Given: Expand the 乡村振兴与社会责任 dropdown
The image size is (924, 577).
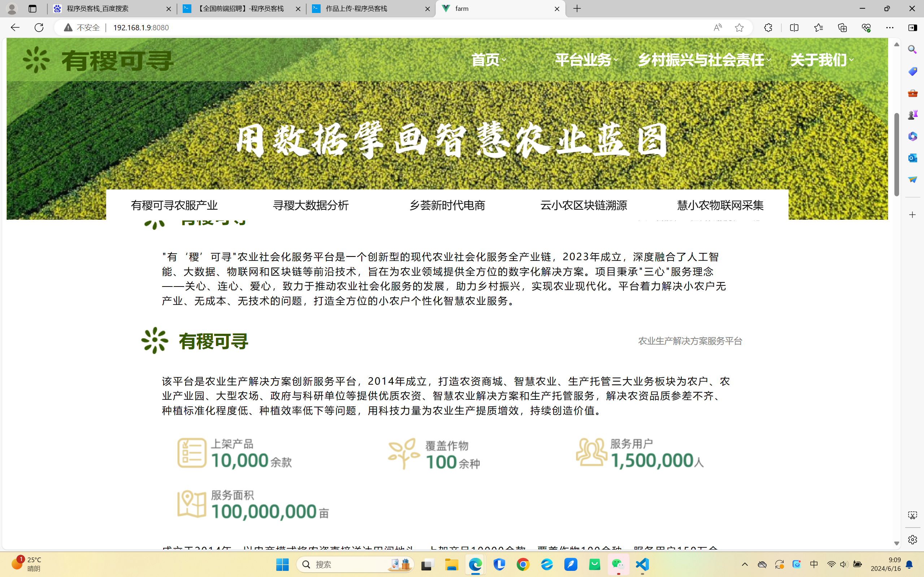Looking at the screenshot, I should tap(704, 60).
